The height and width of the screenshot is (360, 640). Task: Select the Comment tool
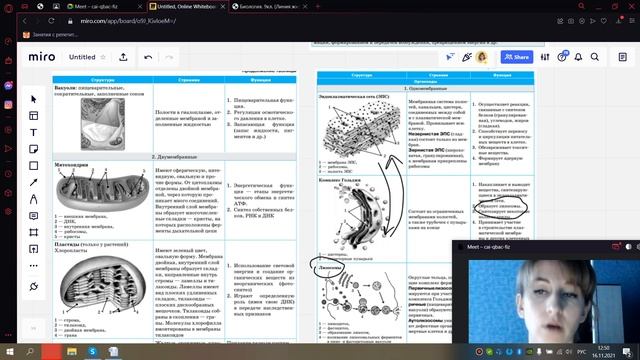tap(34, 216)
